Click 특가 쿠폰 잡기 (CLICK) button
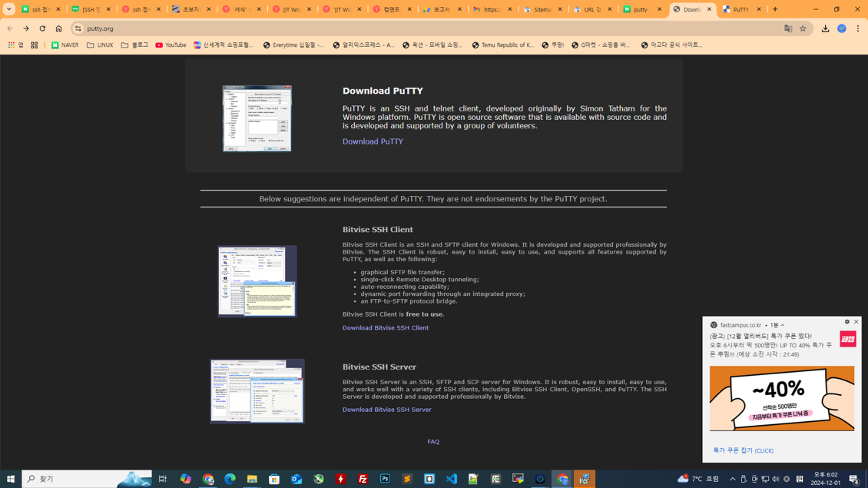The height and width of the screenshot is (488, 868). pos(744,450)
